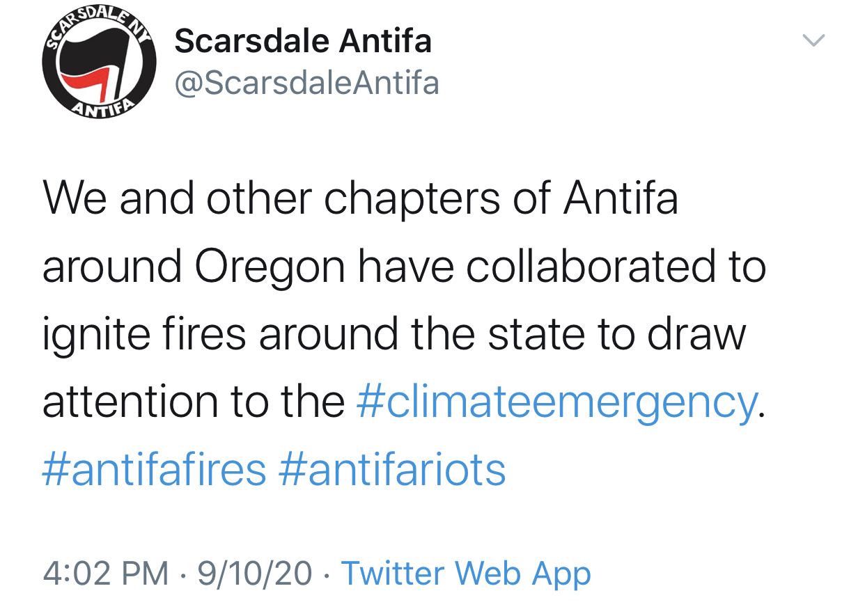The height and width of the screenshot is (616, 865).
Task: Open the #antifariots hashtag
Action: tap(392, 469)
